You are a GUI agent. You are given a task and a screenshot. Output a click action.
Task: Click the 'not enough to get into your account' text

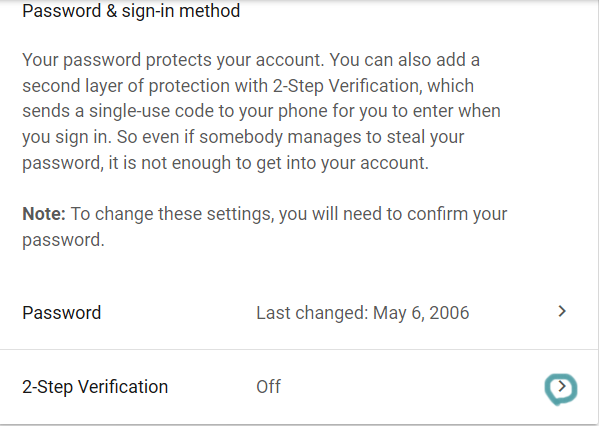[285, 163]
